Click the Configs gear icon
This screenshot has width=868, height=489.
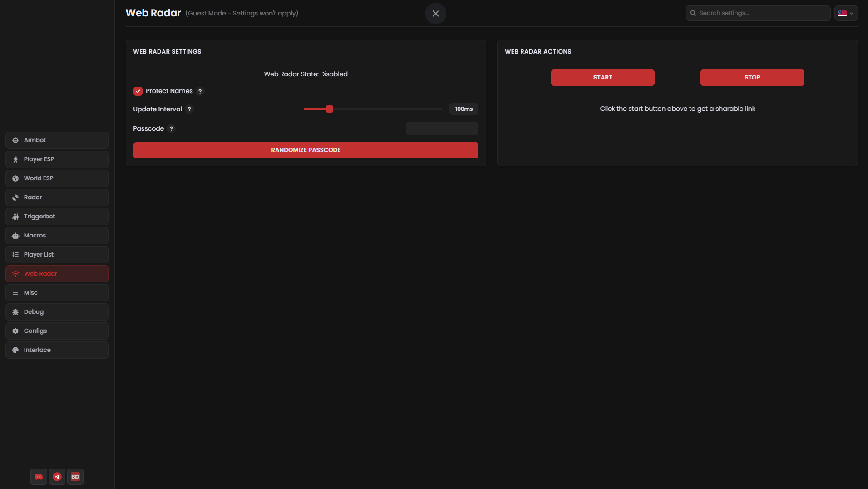[x=15, y=331]
